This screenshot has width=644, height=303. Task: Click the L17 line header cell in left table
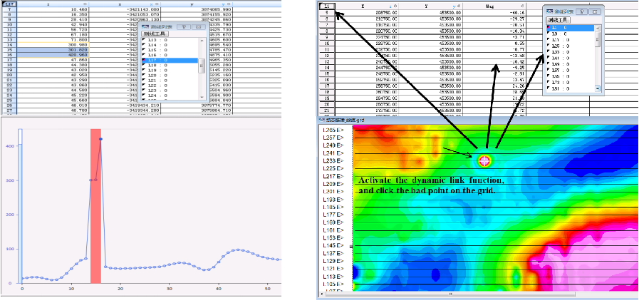click(x=9, y=4)
